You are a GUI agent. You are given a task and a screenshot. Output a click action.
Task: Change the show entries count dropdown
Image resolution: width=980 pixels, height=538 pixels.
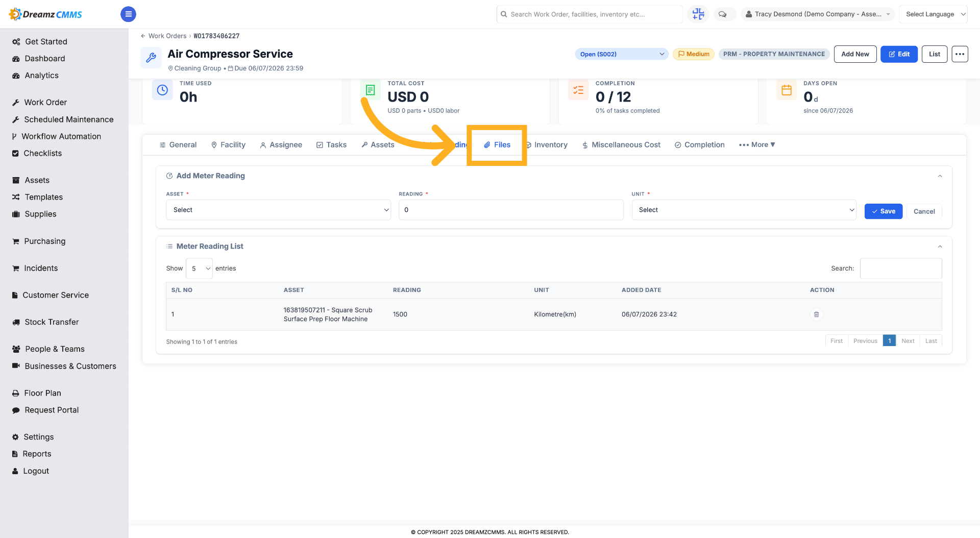point(199,268)
